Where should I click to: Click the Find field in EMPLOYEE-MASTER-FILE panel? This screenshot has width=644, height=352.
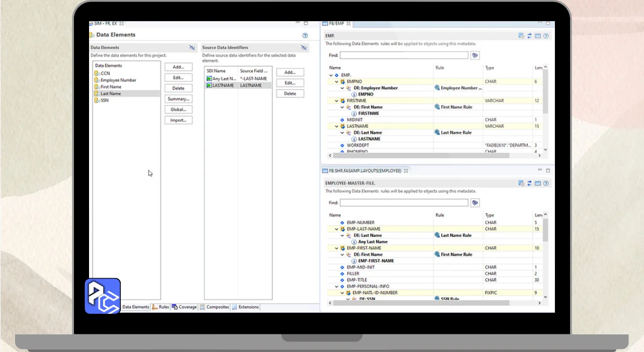pyautogui.click(x=404, y=203)
